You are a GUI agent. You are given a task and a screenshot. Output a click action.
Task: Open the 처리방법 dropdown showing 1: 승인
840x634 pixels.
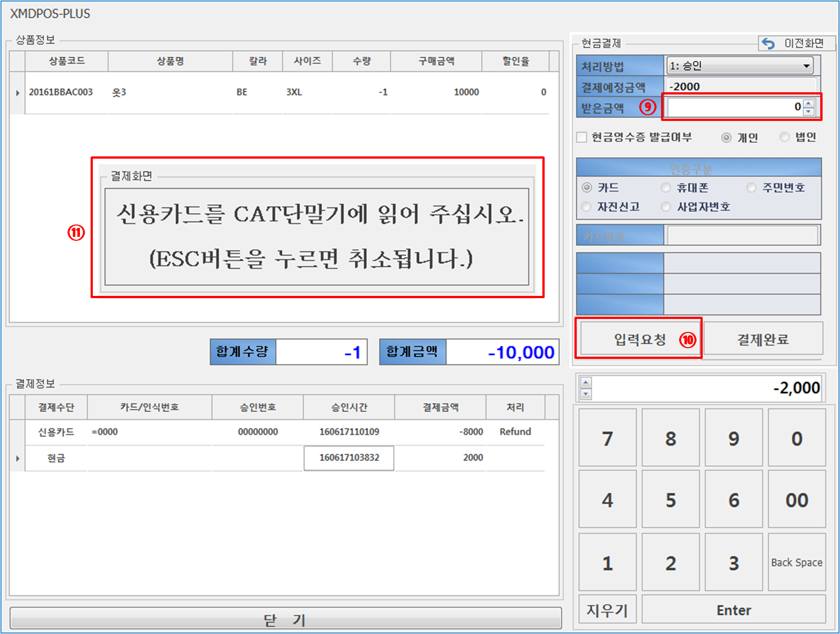tap(739, 66)
